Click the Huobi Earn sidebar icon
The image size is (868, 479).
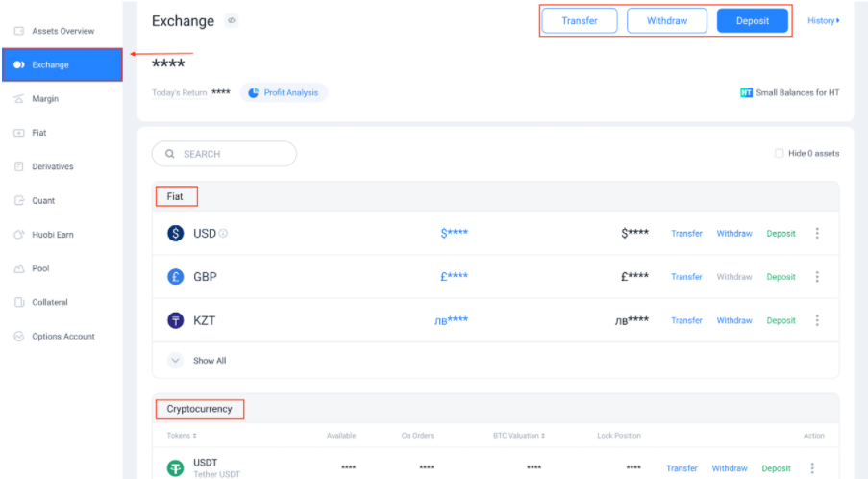point(19,235)
